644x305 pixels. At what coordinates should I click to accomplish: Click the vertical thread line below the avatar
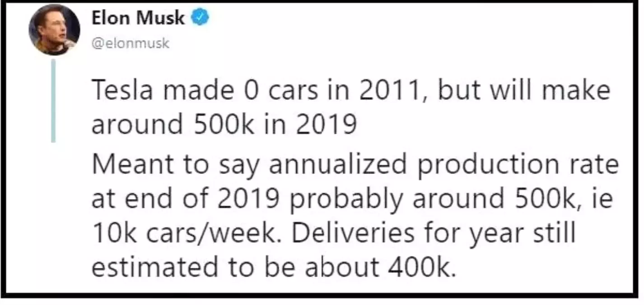[x=53, y=100]
